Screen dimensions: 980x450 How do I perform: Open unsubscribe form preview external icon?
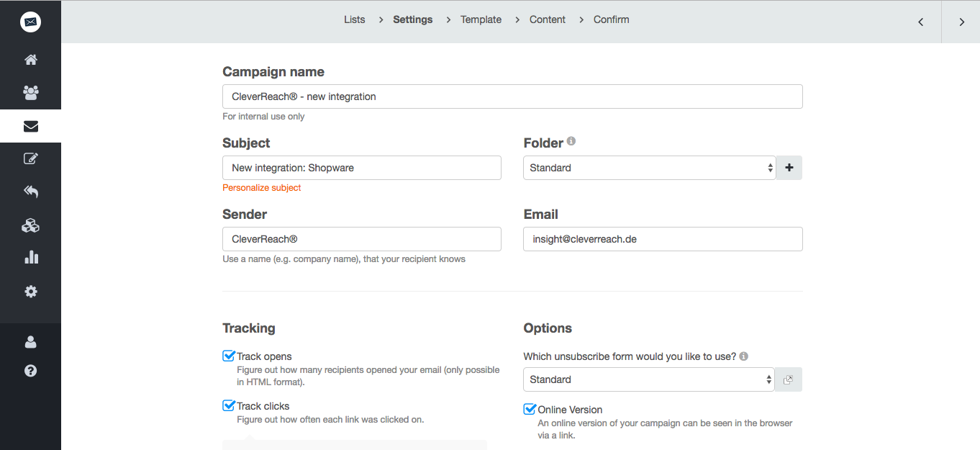pyautogui.click(x=789, y=379)
